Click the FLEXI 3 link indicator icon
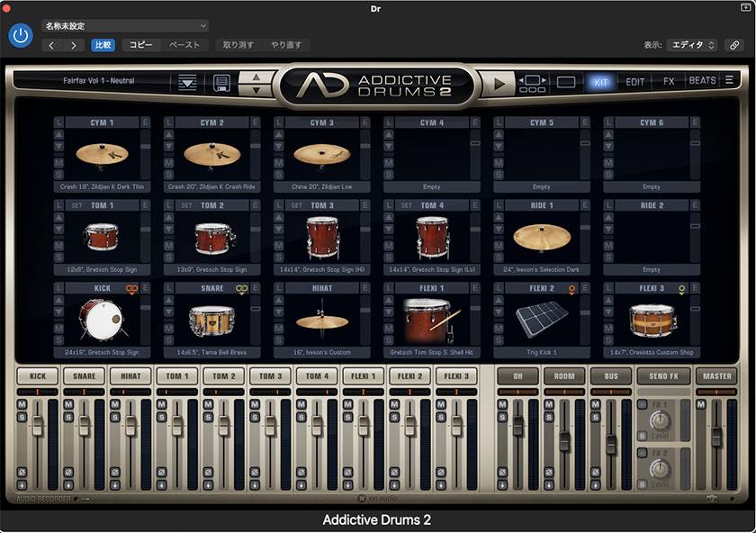Screen dimensions: 756x533 pos(682,289)
